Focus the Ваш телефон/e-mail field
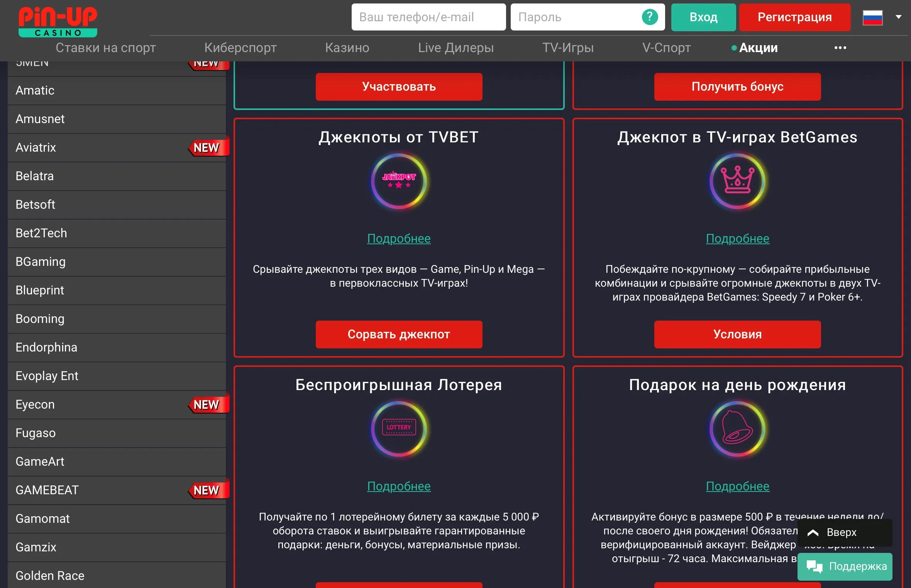 (x=428, y=17)
